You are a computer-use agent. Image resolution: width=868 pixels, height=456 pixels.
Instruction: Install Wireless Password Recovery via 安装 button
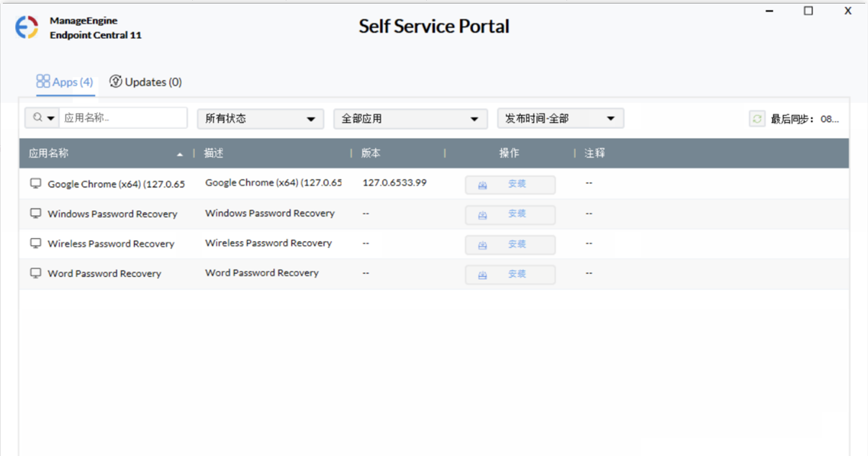tap(510, 245)
